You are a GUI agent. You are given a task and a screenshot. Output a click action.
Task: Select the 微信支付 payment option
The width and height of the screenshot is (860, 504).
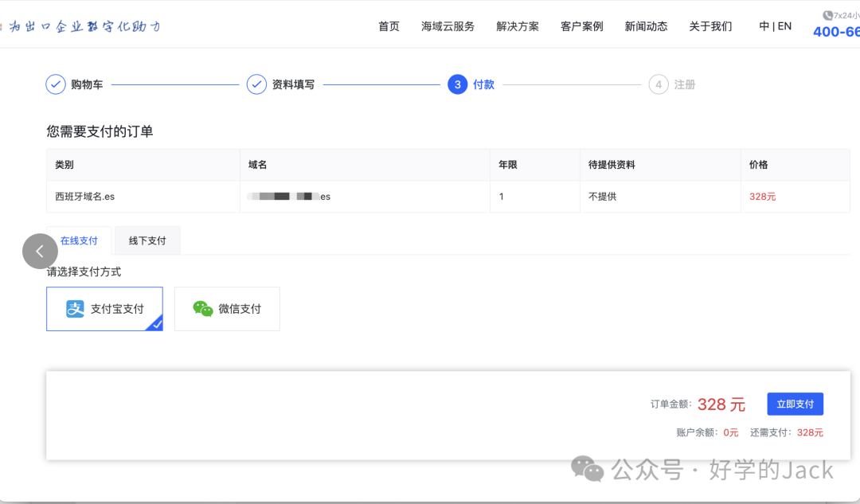pos(227,309)
